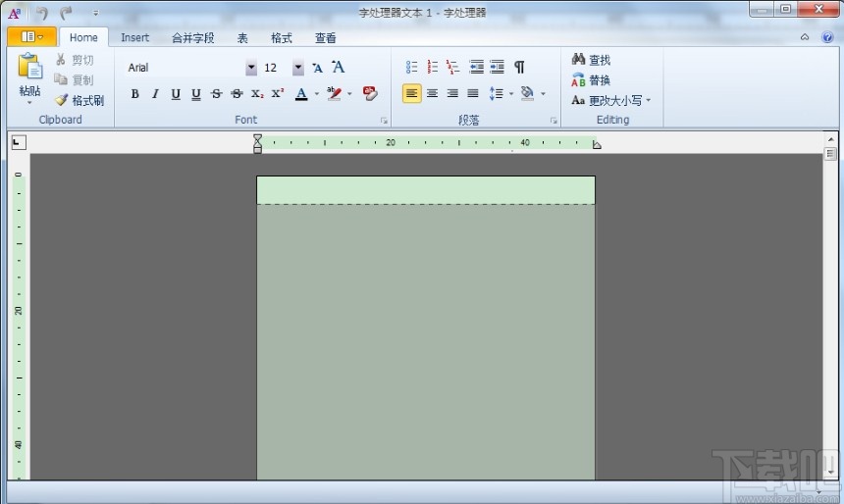Click the Arial font name field
The image size is (844, 504).
tap(185, 68)
